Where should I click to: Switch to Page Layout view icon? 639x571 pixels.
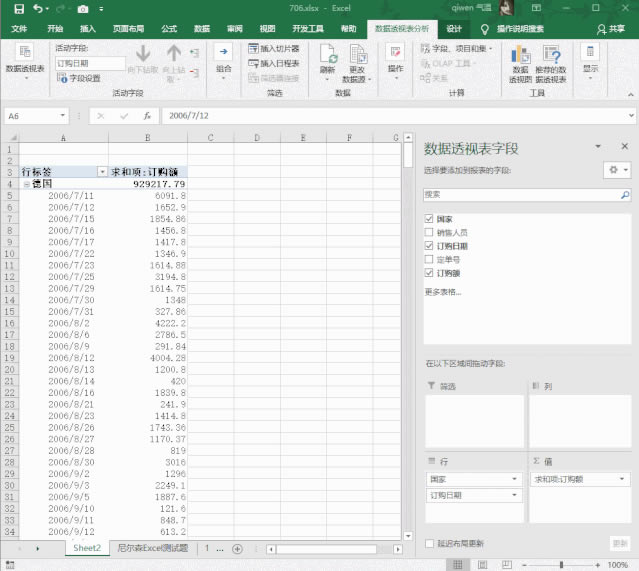(x=483, y=565)
